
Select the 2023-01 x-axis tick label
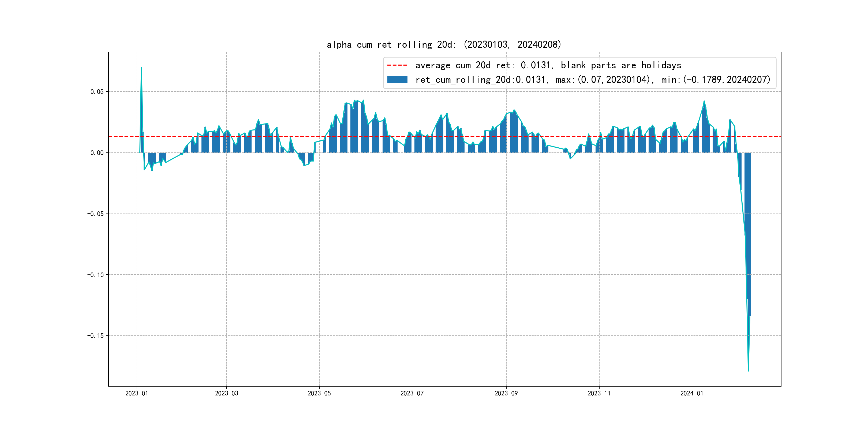click(136, 393)
